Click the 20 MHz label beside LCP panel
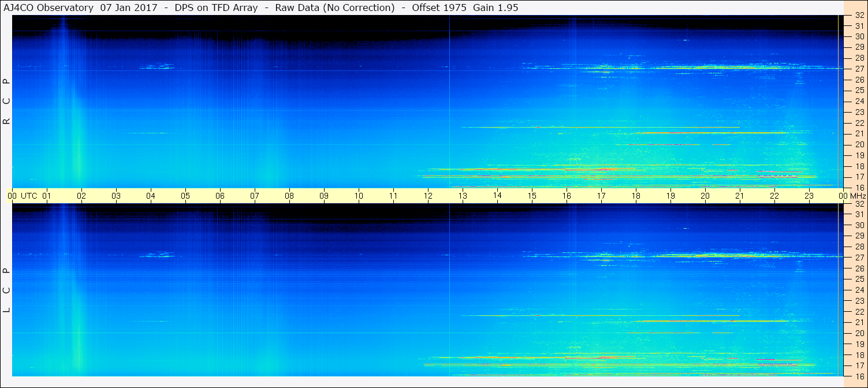 point(859,333)
